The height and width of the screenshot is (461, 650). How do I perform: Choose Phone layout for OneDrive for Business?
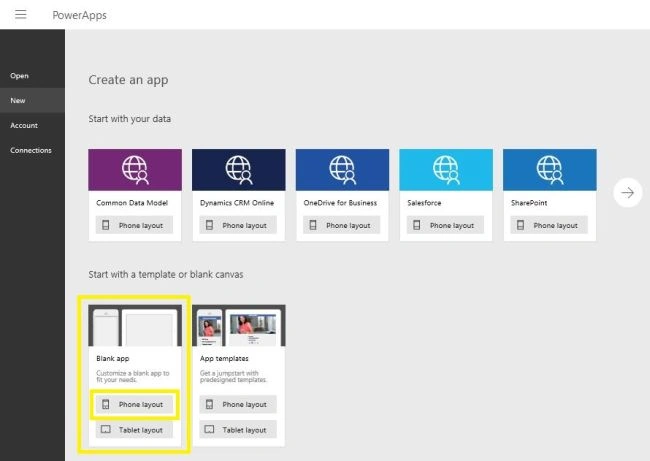click(342, 225)
